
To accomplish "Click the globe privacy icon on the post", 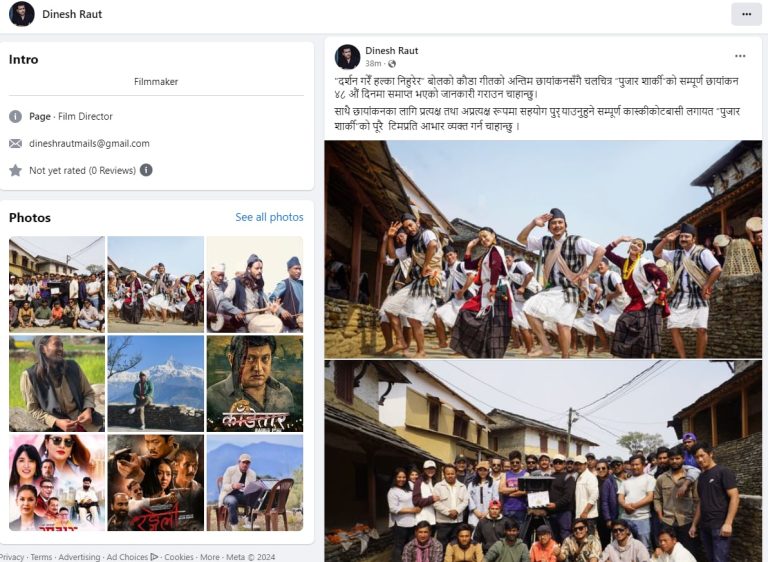I will (x=392, y=64).
